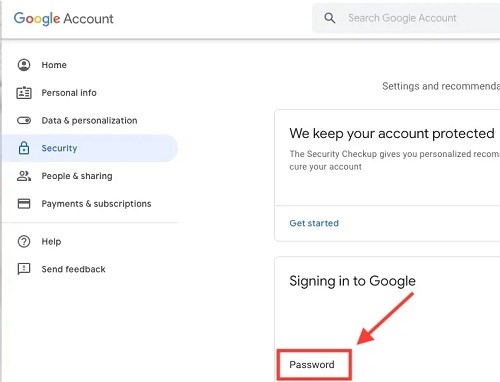The width and height of the screenshot is (500, 382).
Task: Click the Data & personalization toggle icon
Action: (24, 120)
